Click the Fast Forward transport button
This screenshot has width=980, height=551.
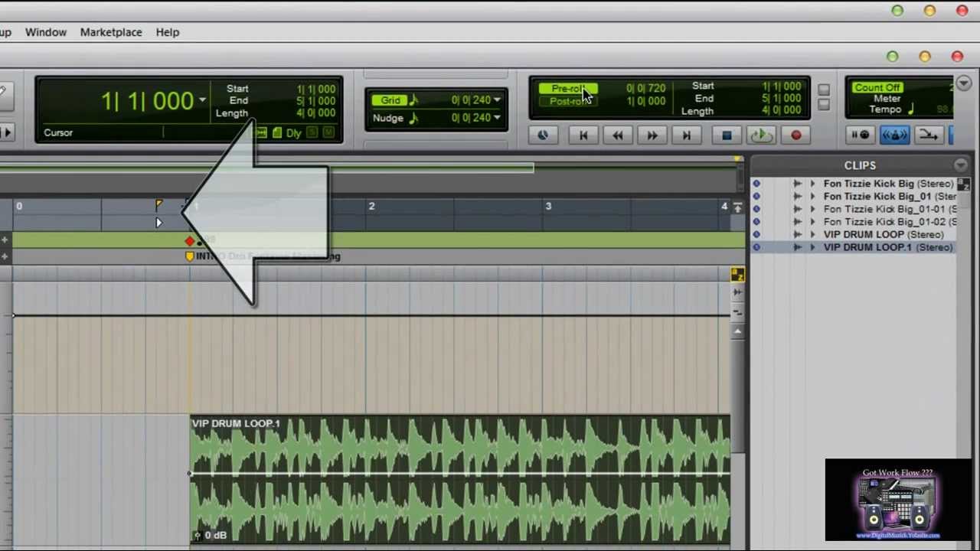(x=652, y=135)
